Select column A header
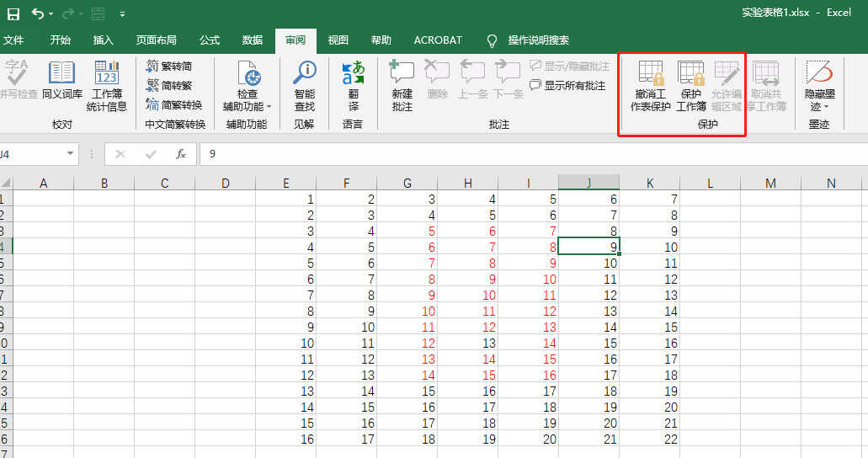868x458 pixels. [43, 184]
